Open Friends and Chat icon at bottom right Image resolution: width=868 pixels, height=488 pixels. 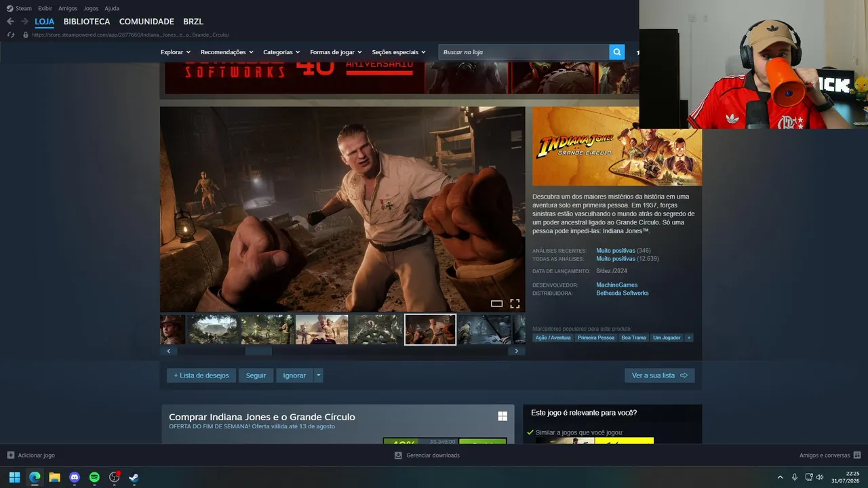pos(857,455)
